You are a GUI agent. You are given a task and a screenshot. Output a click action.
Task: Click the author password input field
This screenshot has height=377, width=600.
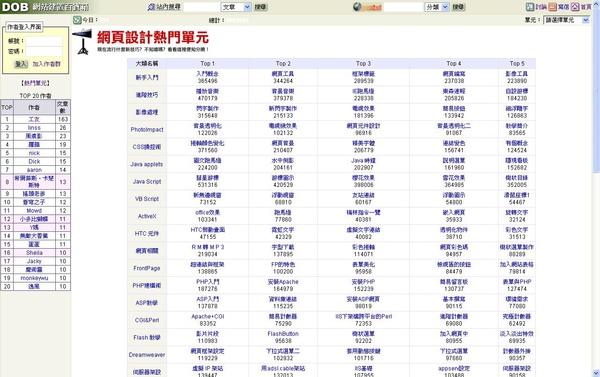tap(44, 51)
